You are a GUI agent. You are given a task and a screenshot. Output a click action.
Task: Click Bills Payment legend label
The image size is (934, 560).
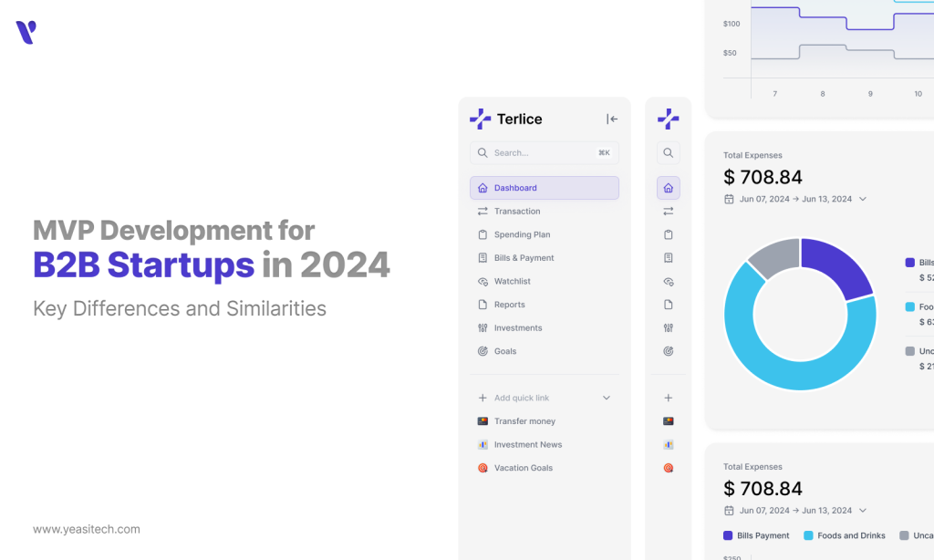coord(763,535)
